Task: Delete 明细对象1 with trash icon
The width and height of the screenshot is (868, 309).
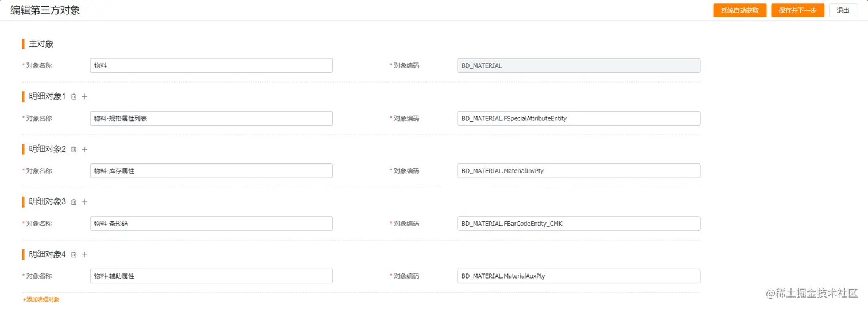Action: (x=73, y=97)
